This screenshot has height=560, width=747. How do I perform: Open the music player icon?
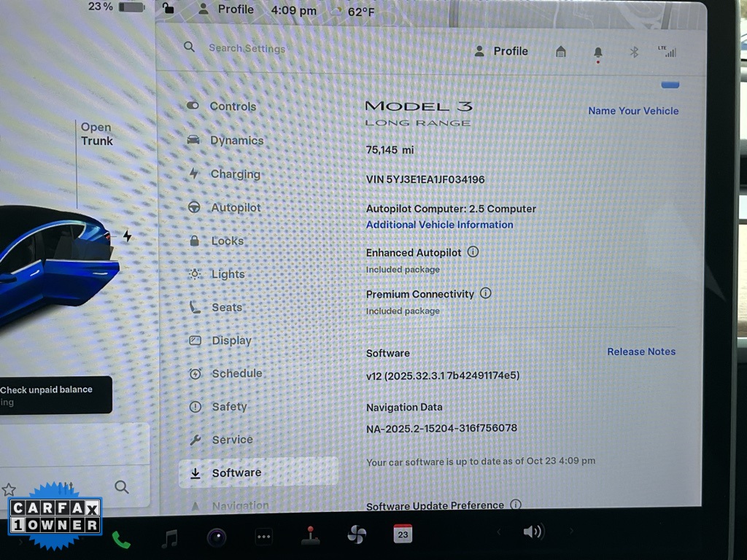[169, 538]
